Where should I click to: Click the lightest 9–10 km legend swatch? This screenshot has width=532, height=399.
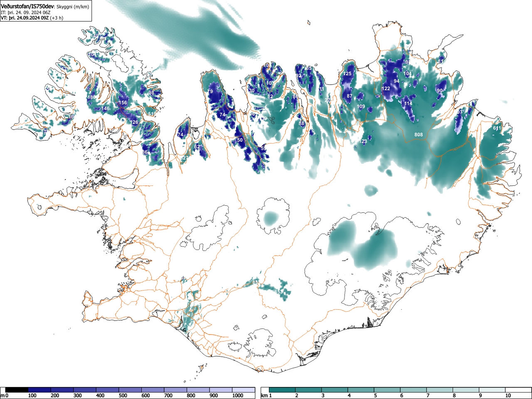pos(493,390)
